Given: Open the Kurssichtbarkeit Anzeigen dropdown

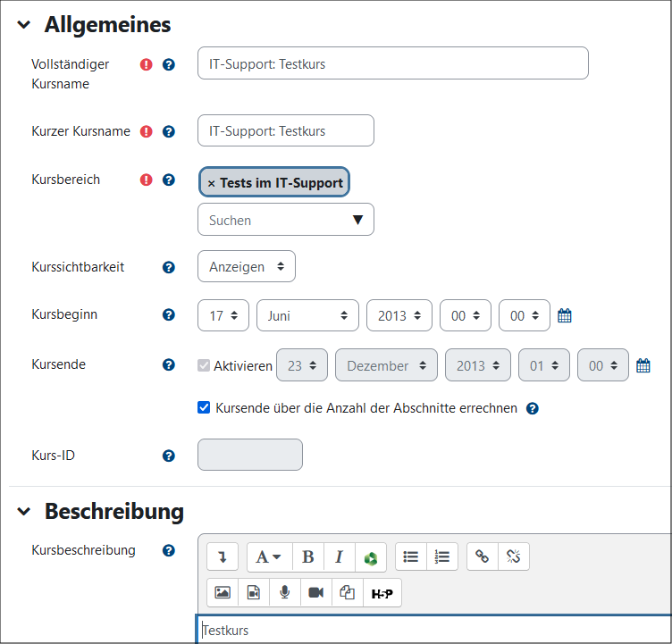Looking at the screenshot, I should pyautogui.click(x=246, y=266).
